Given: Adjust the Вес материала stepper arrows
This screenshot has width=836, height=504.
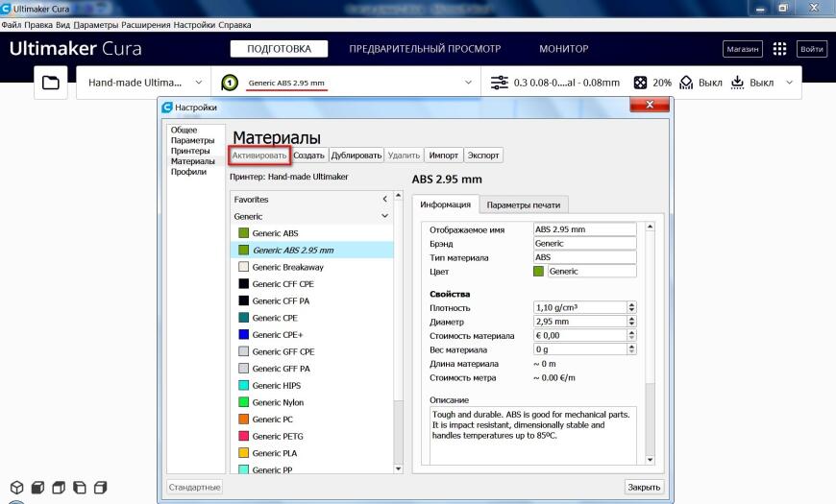Looking at the screenshot, I should [631, 349].
